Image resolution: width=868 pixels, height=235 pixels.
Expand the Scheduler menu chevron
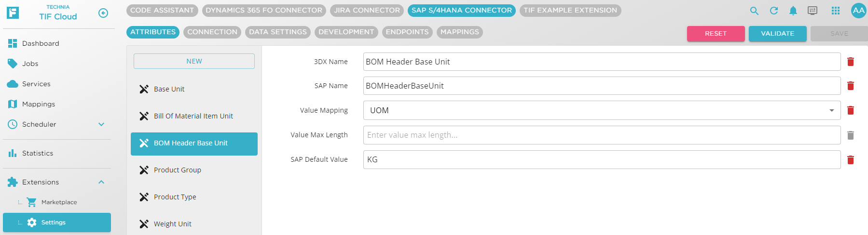[x=101, y=124]
